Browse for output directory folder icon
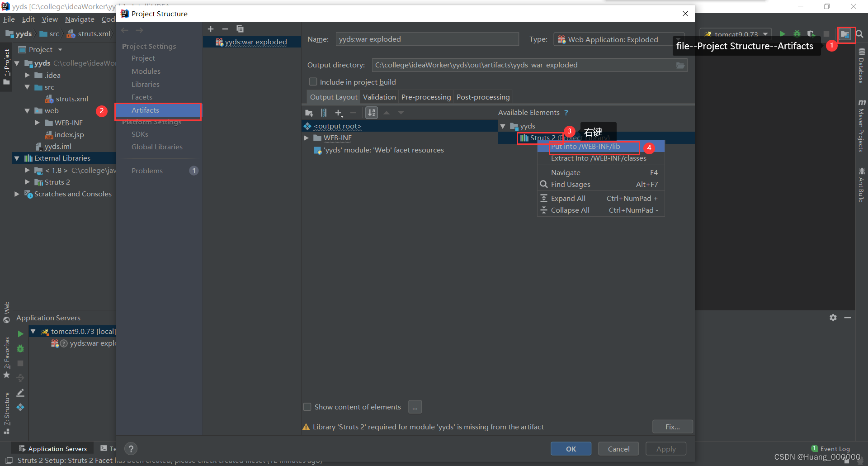The height and width of the screenshot is (466, 868). (x=680, y=65)
